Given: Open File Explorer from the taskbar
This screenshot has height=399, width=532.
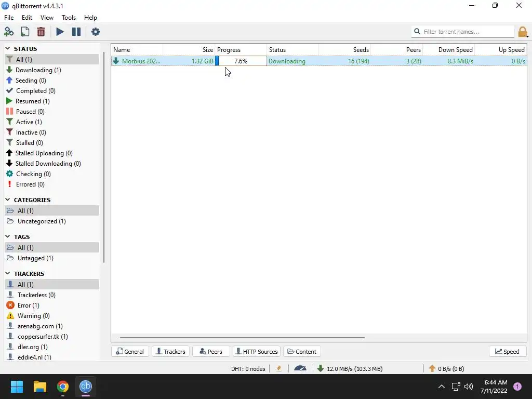Looking at the screenshot, I should tap(39, 387).
